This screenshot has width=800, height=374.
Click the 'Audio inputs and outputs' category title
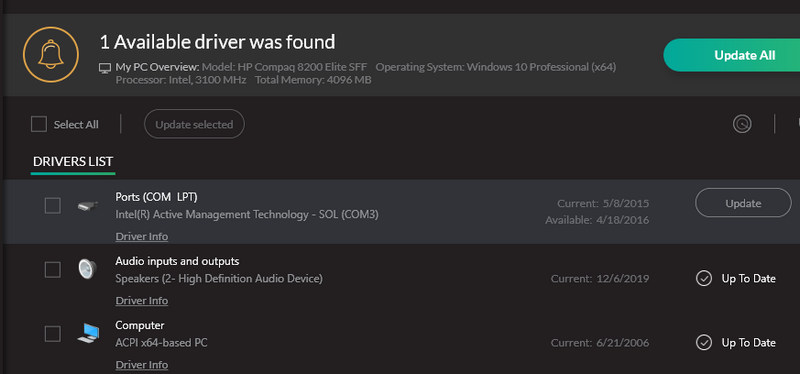click(x=177, y=261)
